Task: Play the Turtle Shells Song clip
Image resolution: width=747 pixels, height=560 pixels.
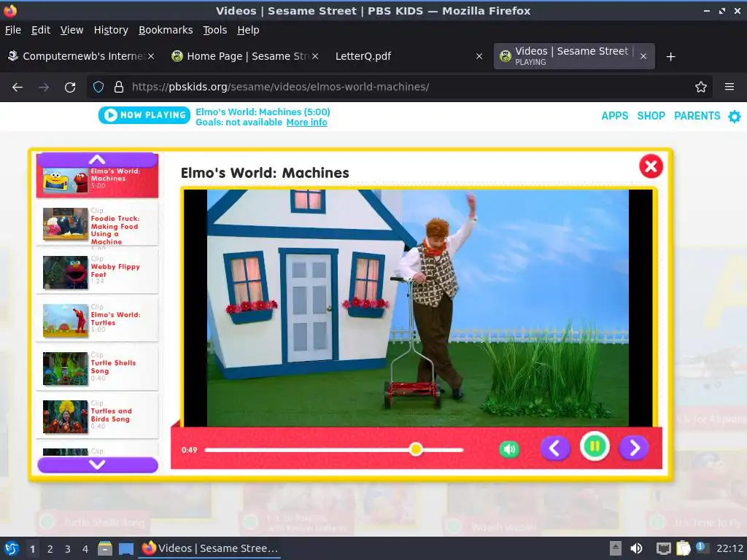Action: (97, 368)
